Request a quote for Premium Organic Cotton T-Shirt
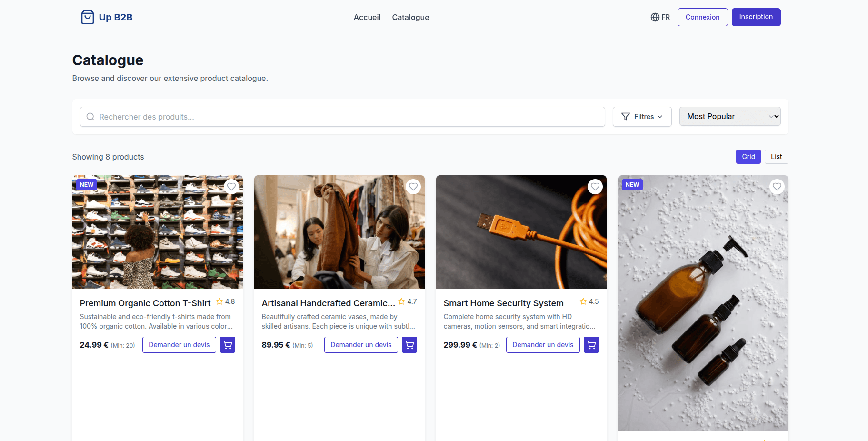868x441 pixels. pos(179,345)
